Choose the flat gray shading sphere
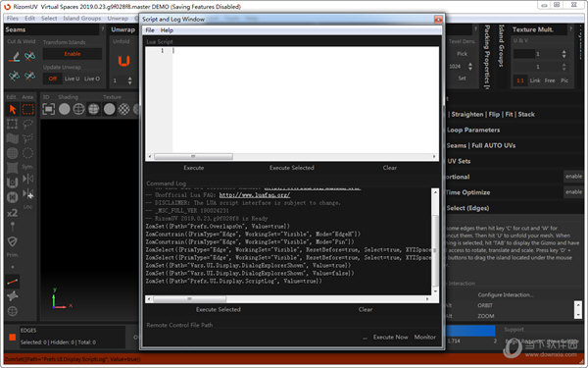This screenshot has width=588, height=368. (x=64, y=109)
